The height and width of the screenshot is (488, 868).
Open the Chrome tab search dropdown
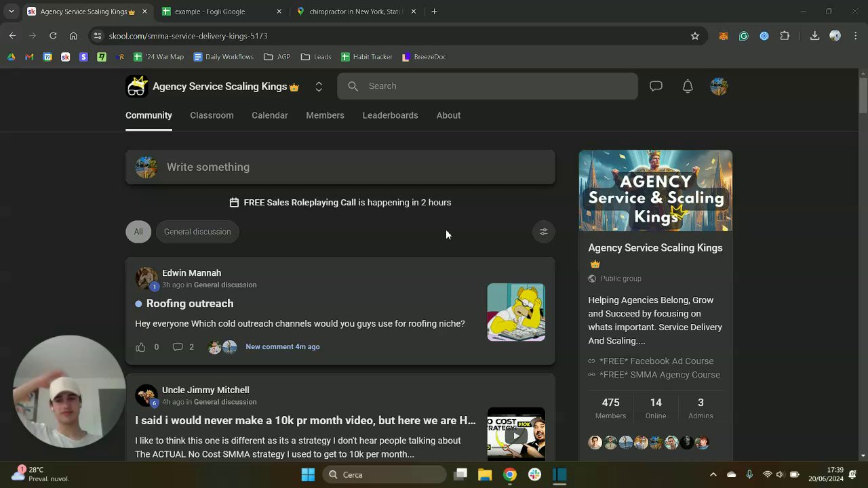click(12, 12)
